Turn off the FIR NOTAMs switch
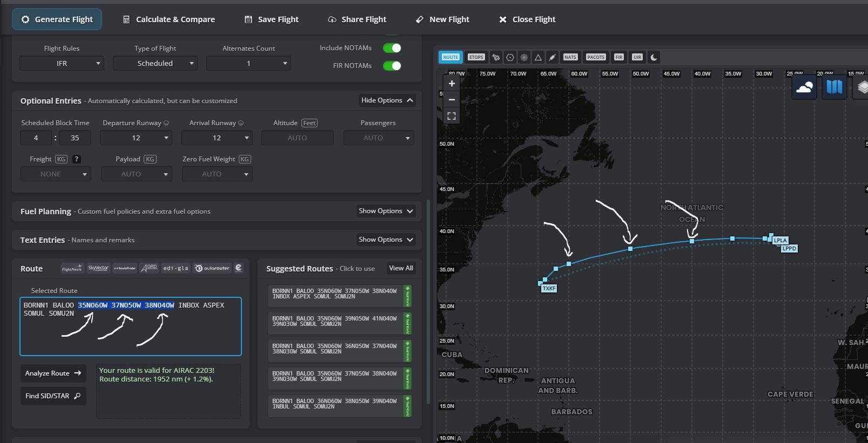Image resolution: width=868 pixels, height=443 pixels. tap(392, 66)
